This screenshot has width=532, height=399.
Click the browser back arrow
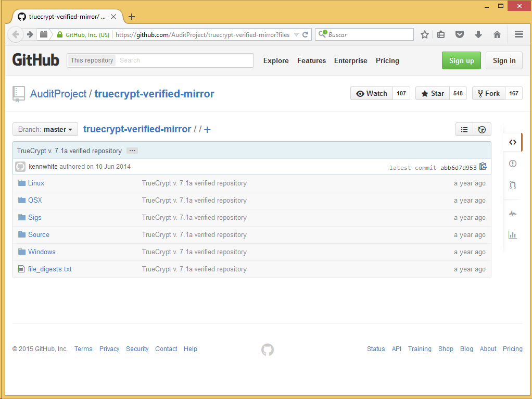pyautogui.click(x=15, y=34)
